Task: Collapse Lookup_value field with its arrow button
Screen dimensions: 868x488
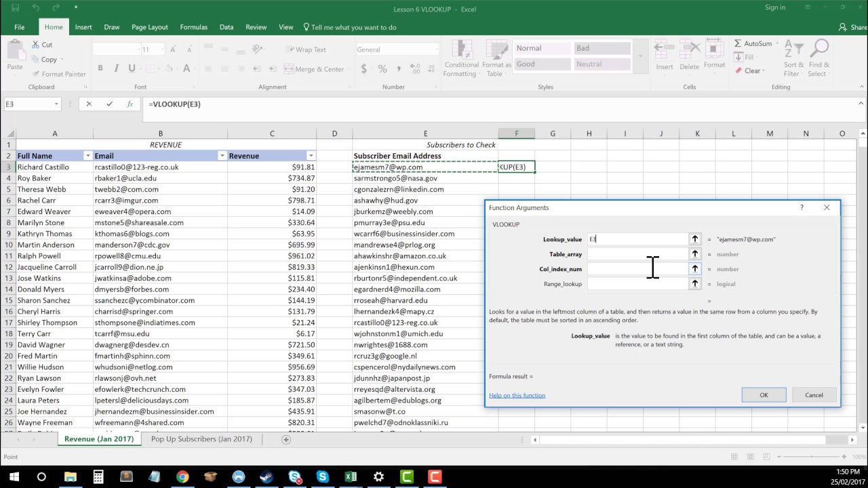Action: point(694,239)
